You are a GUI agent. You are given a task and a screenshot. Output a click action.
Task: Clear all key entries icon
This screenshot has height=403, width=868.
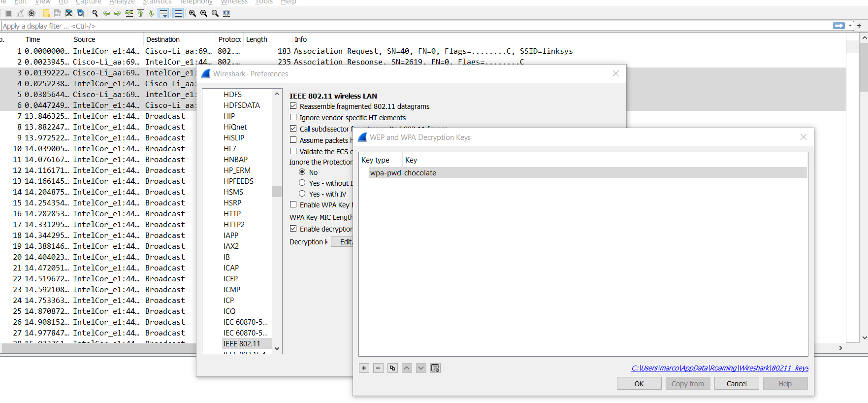[x=435, y=368]
